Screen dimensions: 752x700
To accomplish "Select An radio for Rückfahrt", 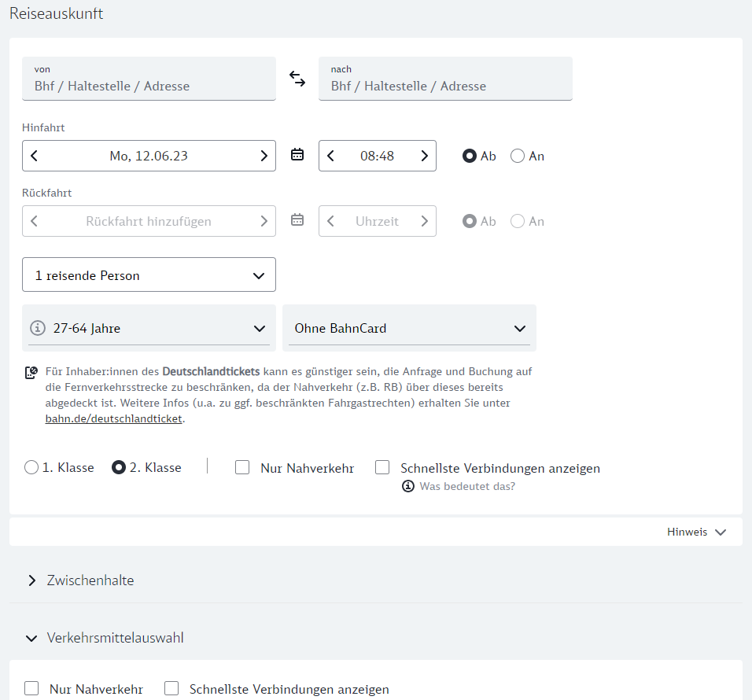I will [518, 221].
